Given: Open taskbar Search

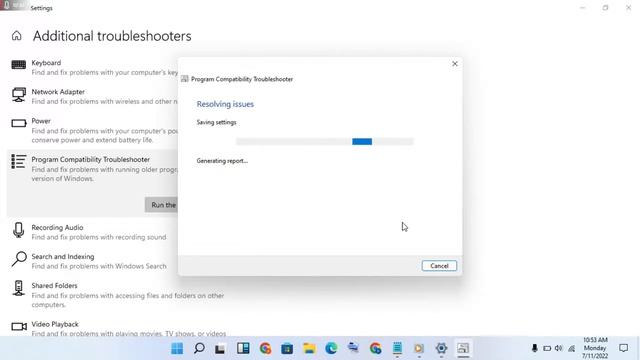Looking at the screenshot, I should pos(199,348).
